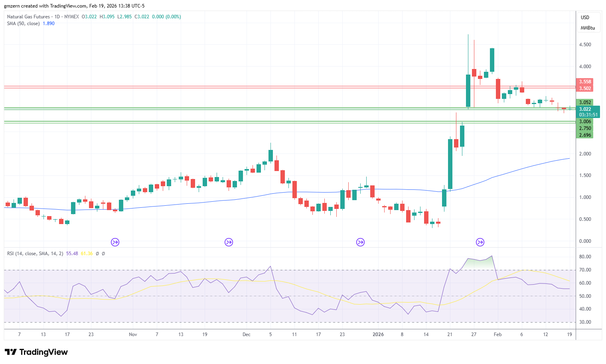
Task: Click the RSI 30.00 axis level
Action: (585, 322)
